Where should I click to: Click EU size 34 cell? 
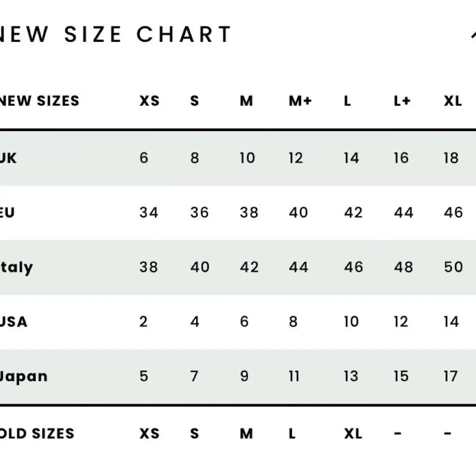point(149,213)
